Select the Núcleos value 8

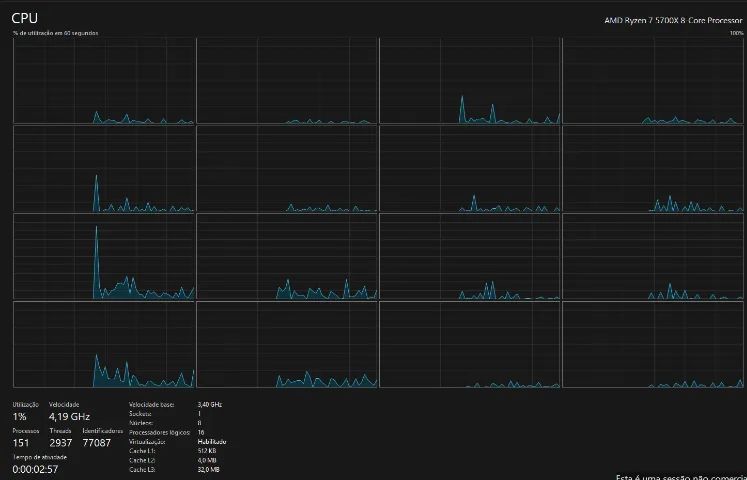point(199,423)
